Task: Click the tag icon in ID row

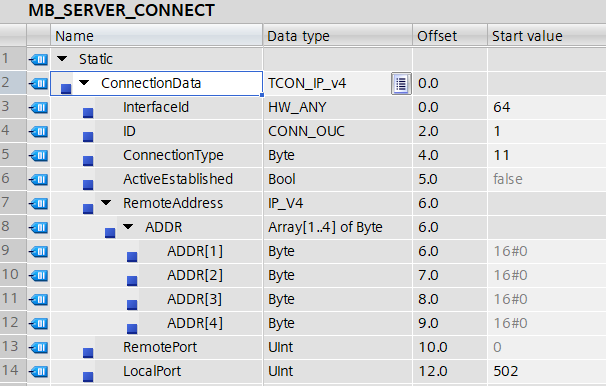Action: [38, 131]
